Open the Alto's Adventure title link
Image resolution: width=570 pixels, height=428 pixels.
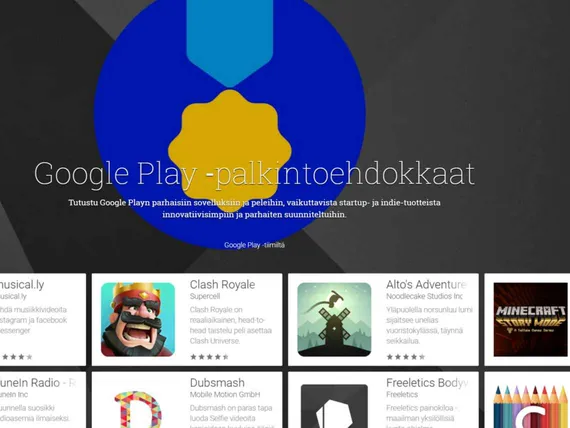426,284
